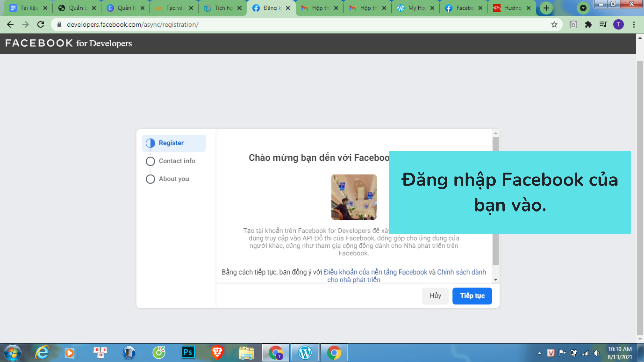644x362 pixels.
Task: Open the media control playlist icon
Action: tap(603, 24)
